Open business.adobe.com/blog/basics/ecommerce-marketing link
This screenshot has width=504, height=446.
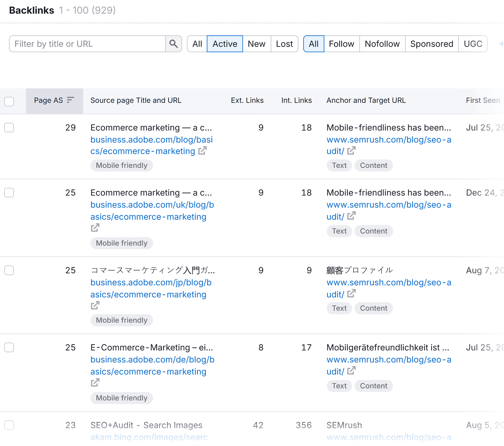(151, 145)
